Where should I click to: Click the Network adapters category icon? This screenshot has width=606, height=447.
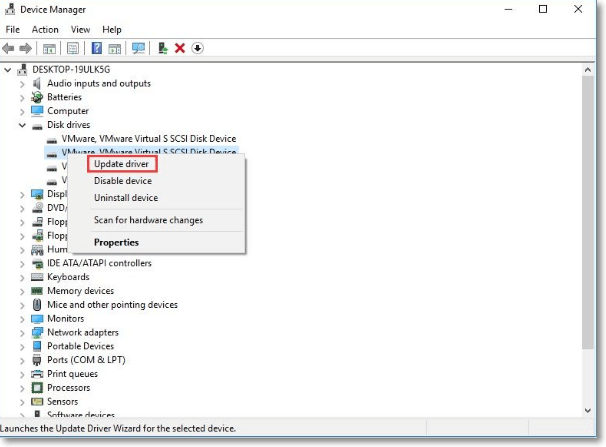[x=37, y=333]
